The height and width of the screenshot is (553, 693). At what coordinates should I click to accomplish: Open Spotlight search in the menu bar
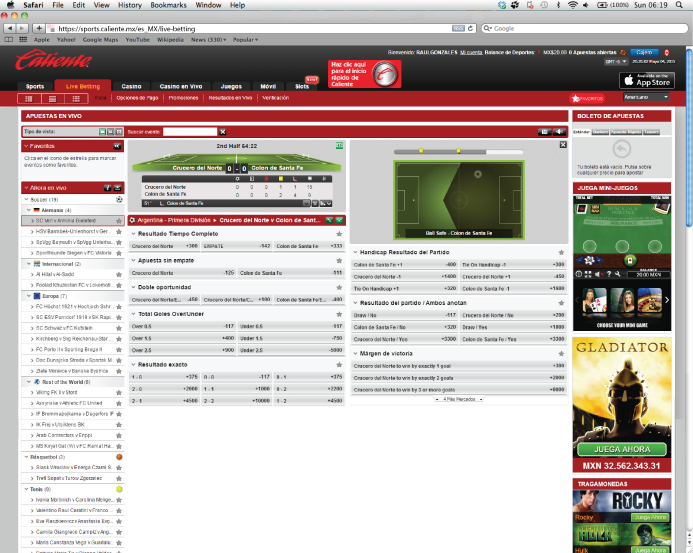tap(679, 5)
